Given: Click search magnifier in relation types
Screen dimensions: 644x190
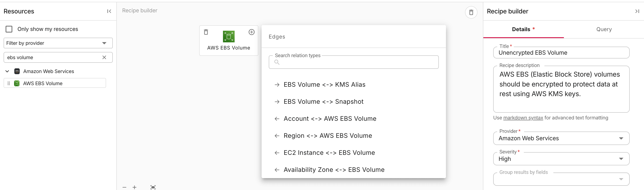Looking at the screenshot, I should 277,62.
